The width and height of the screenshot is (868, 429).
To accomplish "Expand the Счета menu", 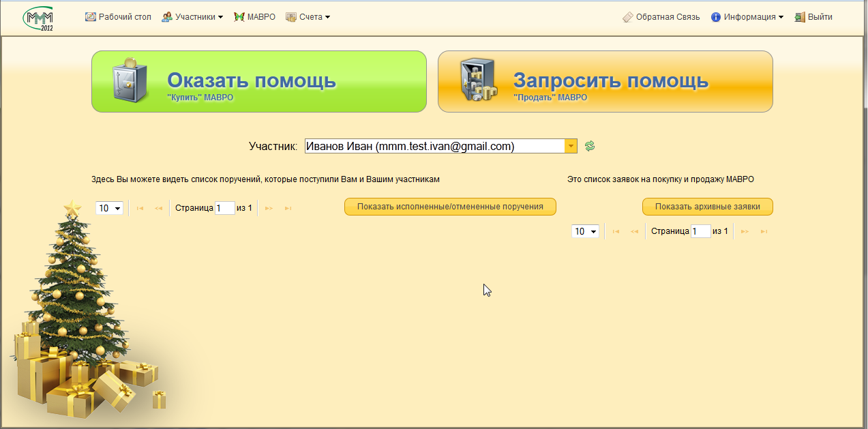I will point(308,17).
